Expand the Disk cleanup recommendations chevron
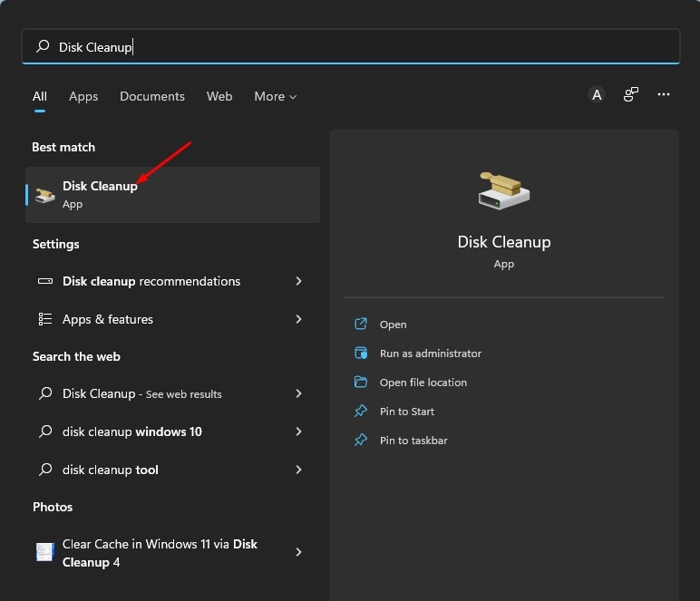700x601 pixels. coord(298,281)
